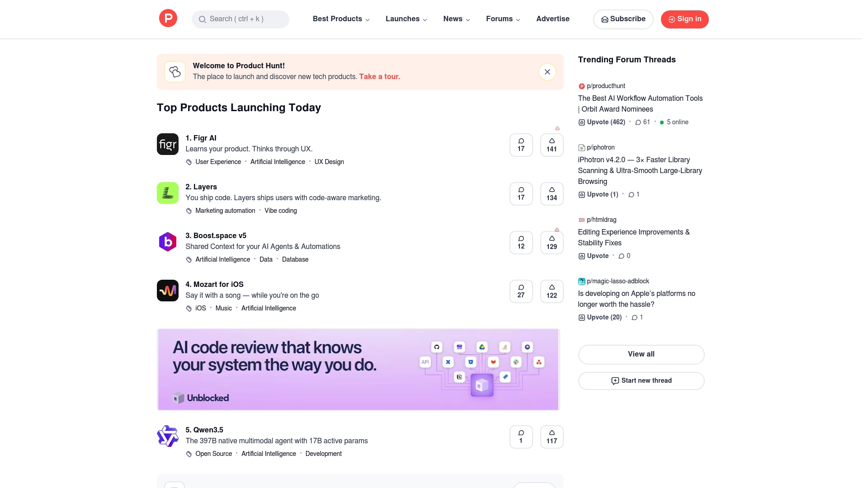Select the Database tag
This screenshot has width=868, height=488.
[x=295, y=259]
